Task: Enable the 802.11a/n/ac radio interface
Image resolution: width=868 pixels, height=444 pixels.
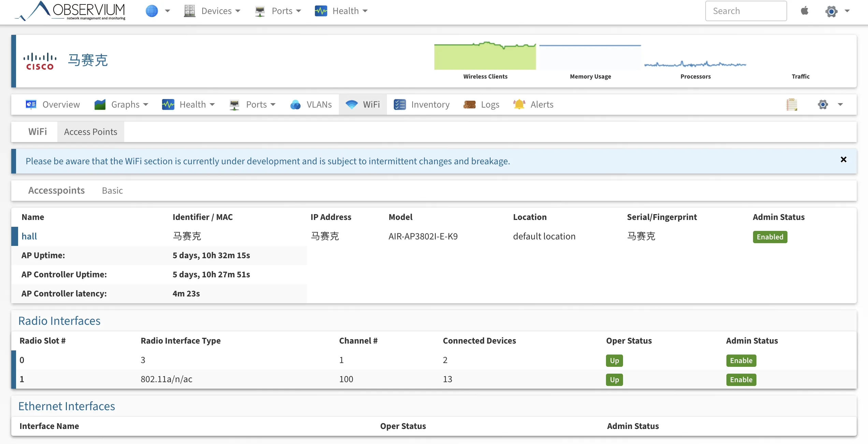Action: [x=741, y=380]
